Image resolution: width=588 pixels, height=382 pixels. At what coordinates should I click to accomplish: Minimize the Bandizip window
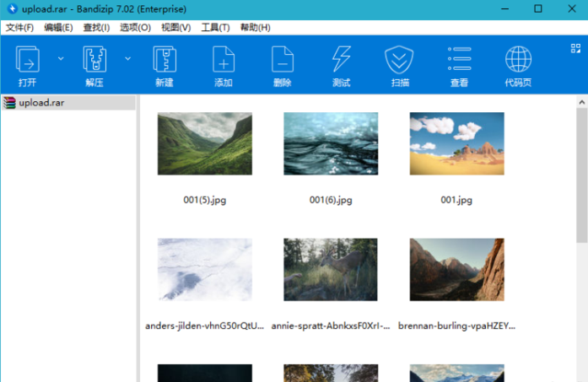click(504, 8)
